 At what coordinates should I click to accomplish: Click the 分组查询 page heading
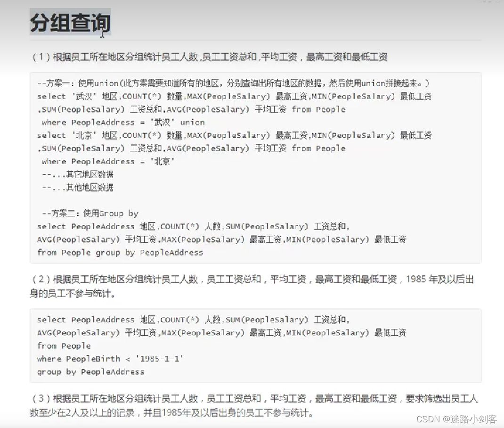tap(70, 23)
